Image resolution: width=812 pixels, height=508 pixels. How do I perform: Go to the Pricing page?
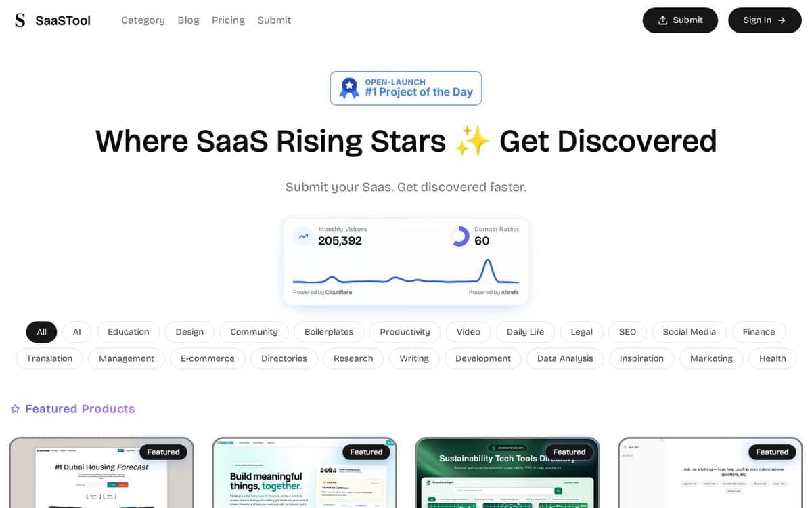[228, 20]
